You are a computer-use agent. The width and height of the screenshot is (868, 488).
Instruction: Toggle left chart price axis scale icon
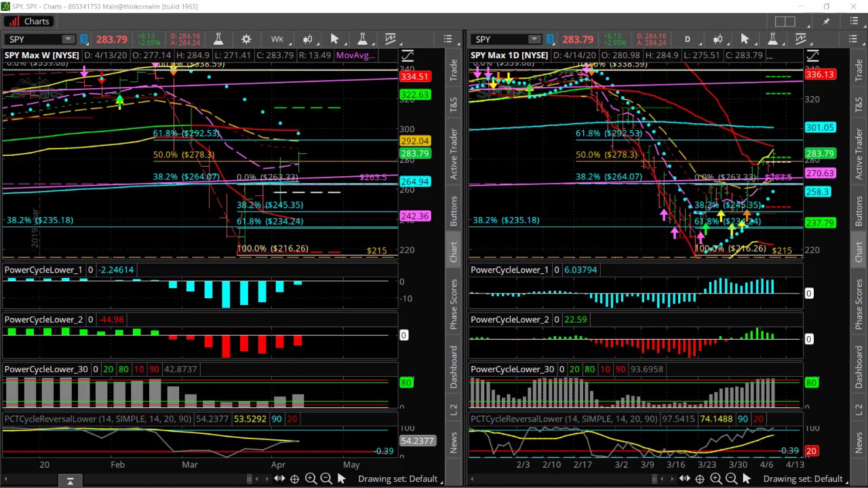point(407,56)
